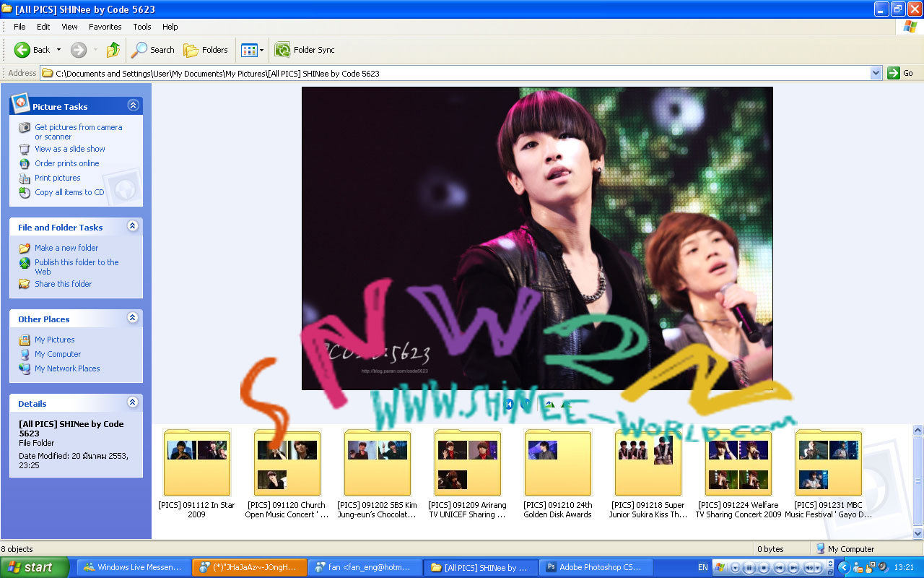Open My Network Places link
The height and width of the screenshot is (578, 924).
pyautogui.click(x=67, y=368)
